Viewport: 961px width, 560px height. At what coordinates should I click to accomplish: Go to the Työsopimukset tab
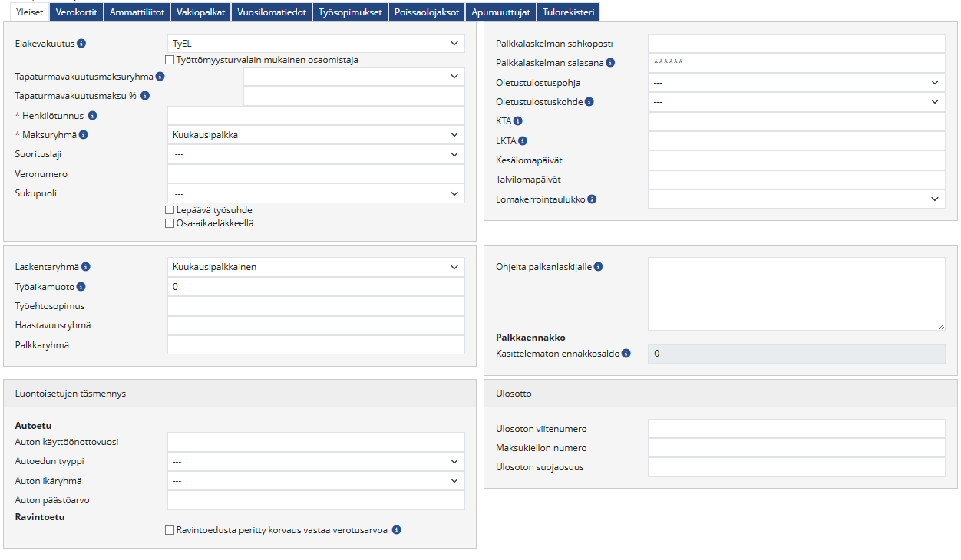tap(350, 12)
